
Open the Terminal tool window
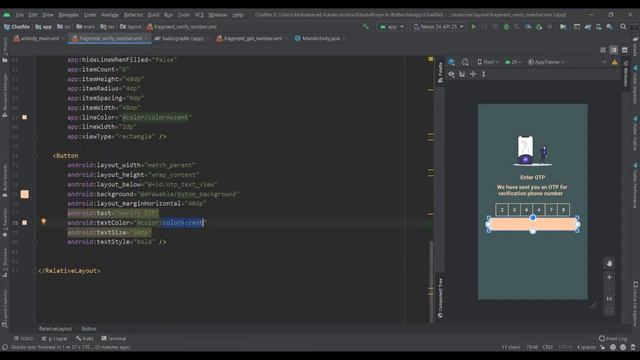(x=113, y=338)
